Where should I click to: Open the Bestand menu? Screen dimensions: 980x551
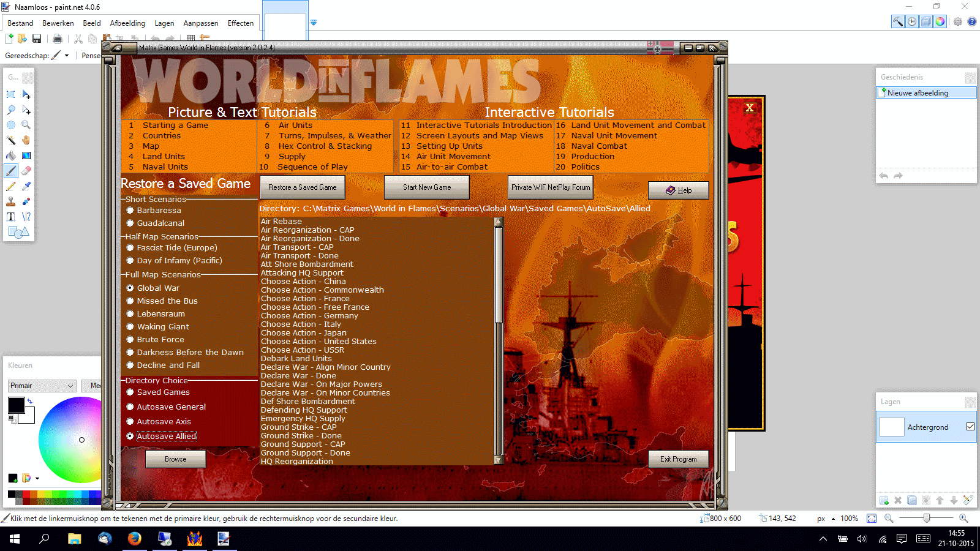click(x=20, y=23)
